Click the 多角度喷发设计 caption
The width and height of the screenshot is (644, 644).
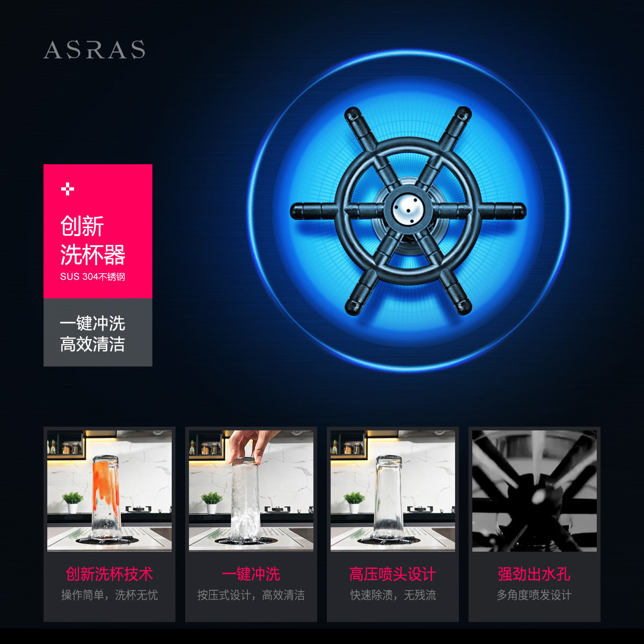(534, 595)
